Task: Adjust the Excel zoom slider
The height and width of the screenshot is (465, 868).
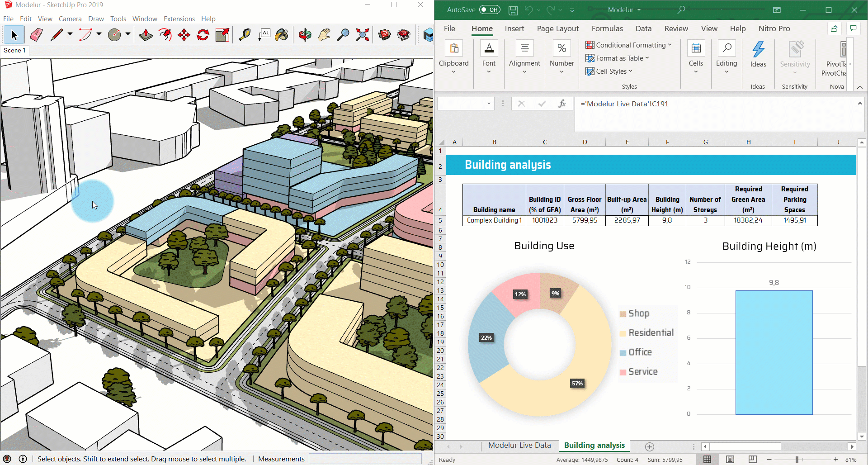Action: point(797,459)
